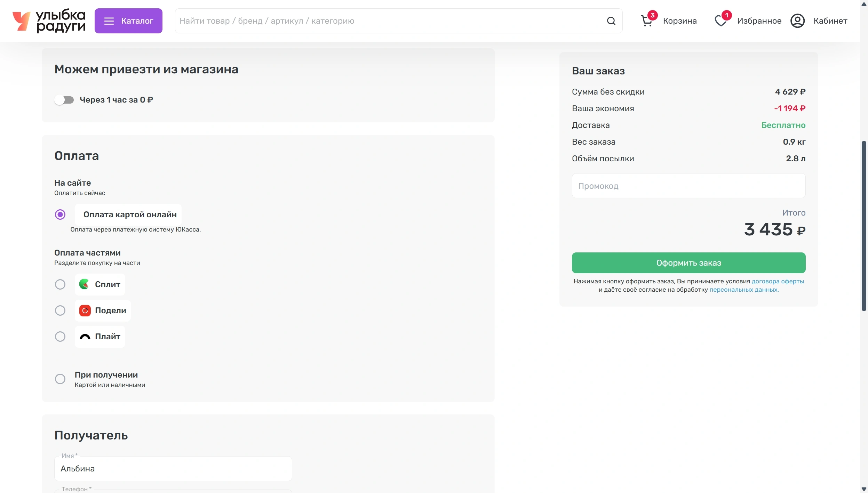Choose the Подели radio button
This screenshot has width=868, height=493.
coord(60,310)
